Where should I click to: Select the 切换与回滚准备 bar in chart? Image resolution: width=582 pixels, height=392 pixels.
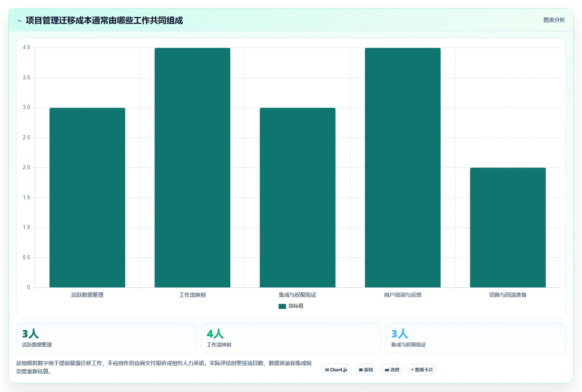coord(508,227)
